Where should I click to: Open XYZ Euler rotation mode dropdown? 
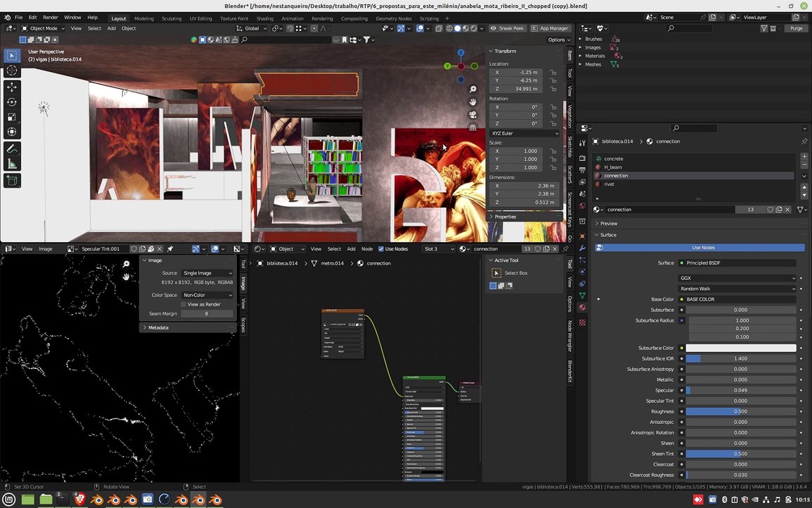524,133
